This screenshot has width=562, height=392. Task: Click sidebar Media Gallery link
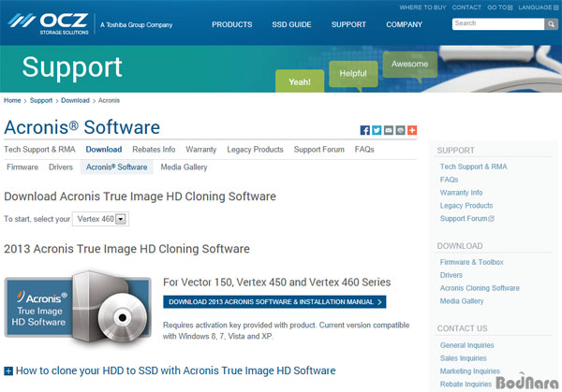click(462, 301)
